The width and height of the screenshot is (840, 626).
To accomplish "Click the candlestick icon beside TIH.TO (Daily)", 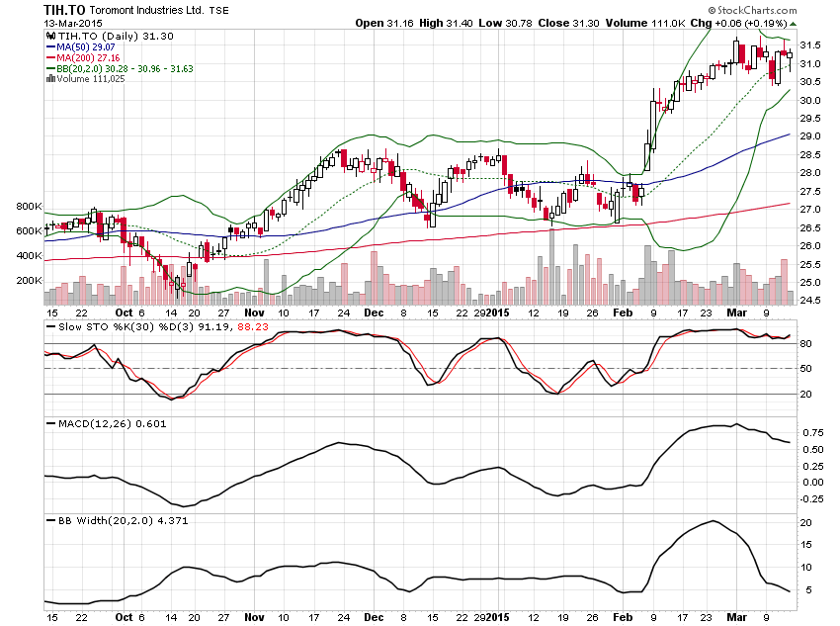I will (50, 36).
